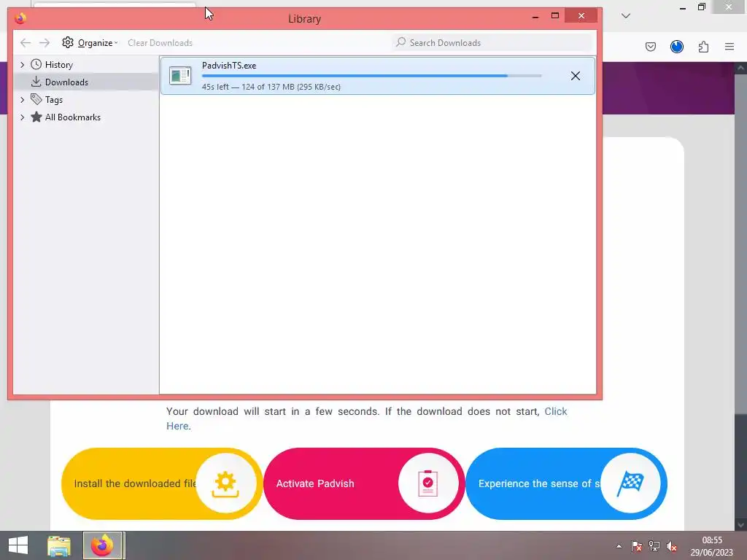Click the PadvishTS.exe download progress bar
This screenshot has height=560, width=747.
(371, 76)
